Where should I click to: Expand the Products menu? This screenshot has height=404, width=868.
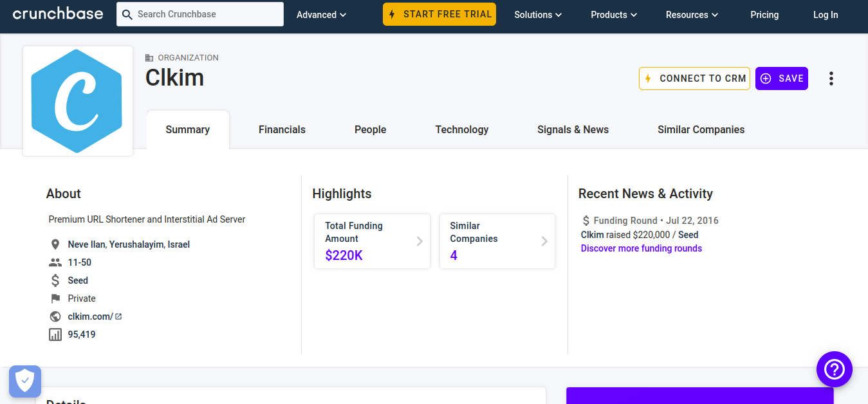(x=614, y=15)
